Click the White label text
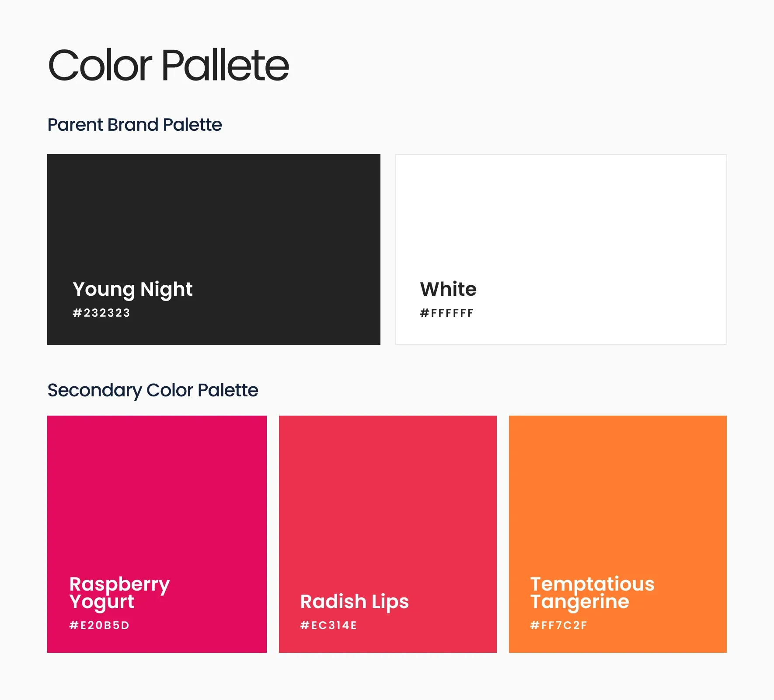 448,289
